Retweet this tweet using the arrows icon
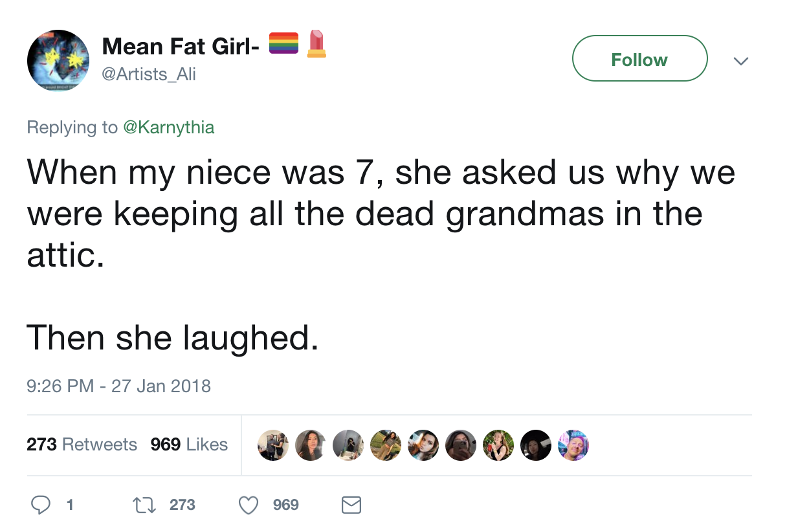Image resolution: width=787 pixels, height=532 pixels. 140,505
